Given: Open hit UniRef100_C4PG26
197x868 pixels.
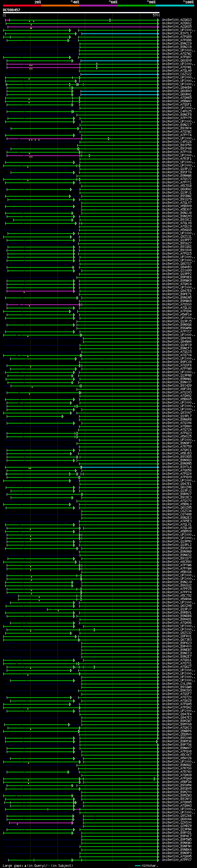Looking at the screenshot, I should coord(177,142).
